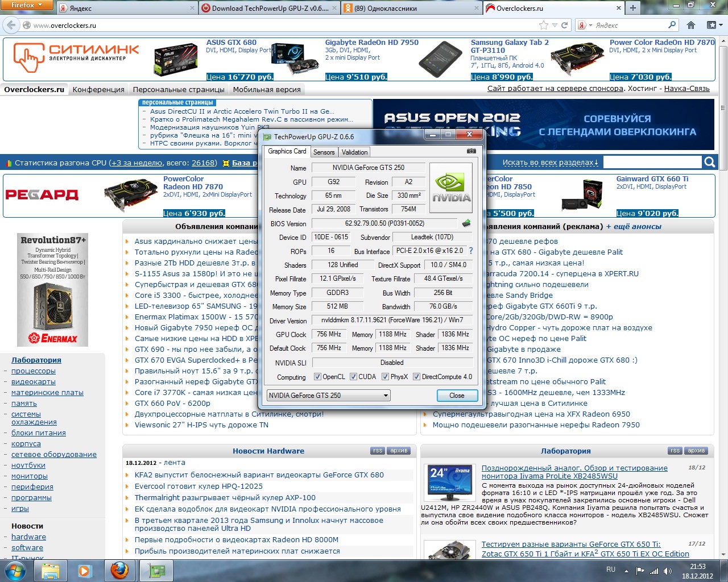This screenshot has width=728, height=582.
Task: Click the GPU-Z taskbar icon
Action: [x=156, y=571]
